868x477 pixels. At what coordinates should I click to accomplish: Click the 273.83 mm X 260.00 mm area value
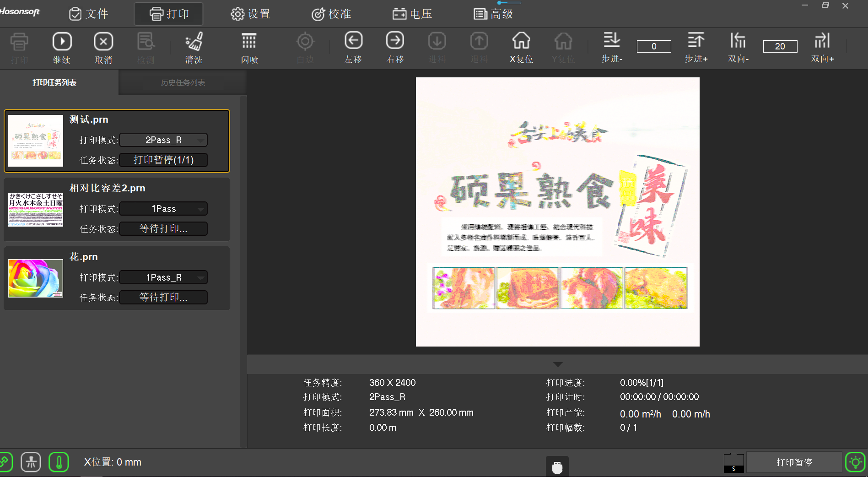coord(421,412)
